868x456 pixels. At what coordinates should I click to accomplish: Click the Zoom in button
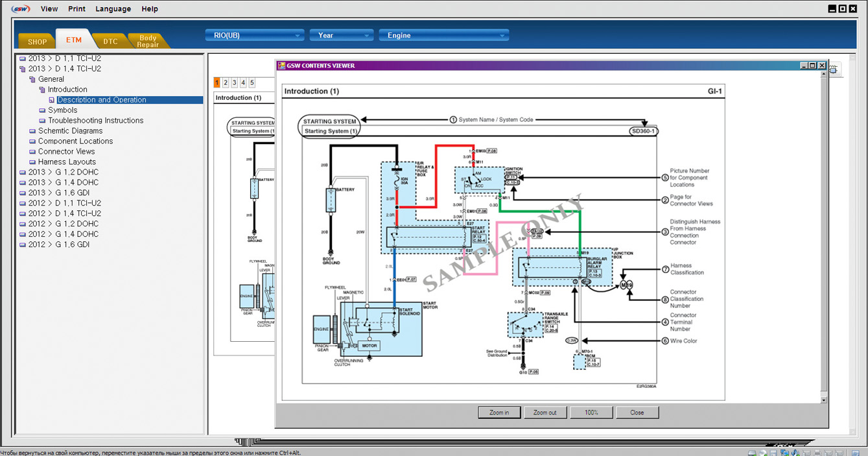(499, 413)
